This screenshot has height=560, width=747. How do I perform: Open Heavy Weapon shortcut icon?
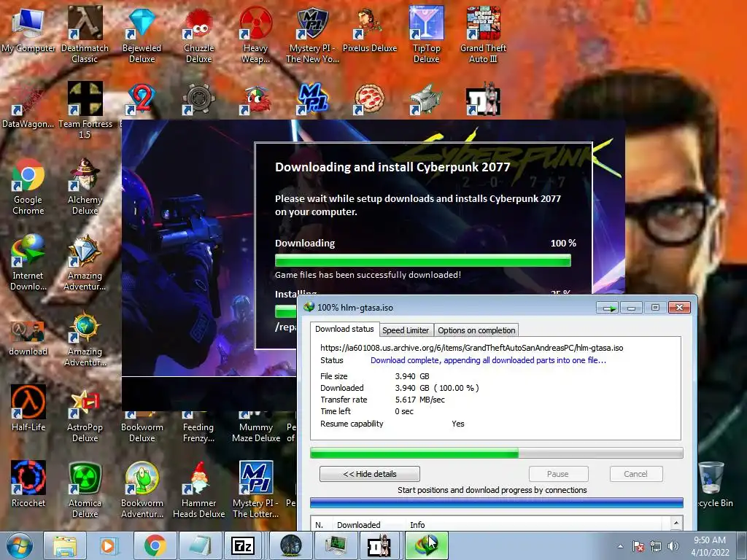[256, 35]
